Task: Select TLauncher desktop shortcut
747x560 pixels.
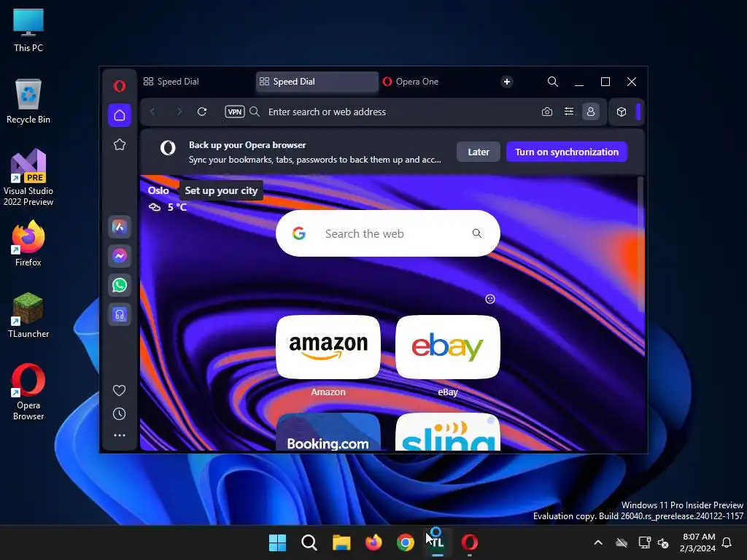Action: click(x=28, y=315)
